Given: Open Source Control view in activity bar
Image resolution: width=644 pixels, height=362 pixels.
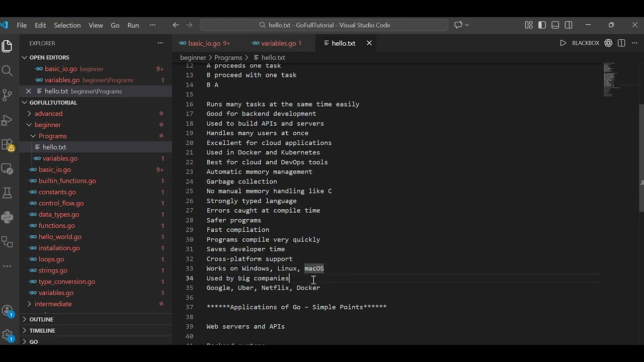Looking at the screenshot, I should 7,95.
